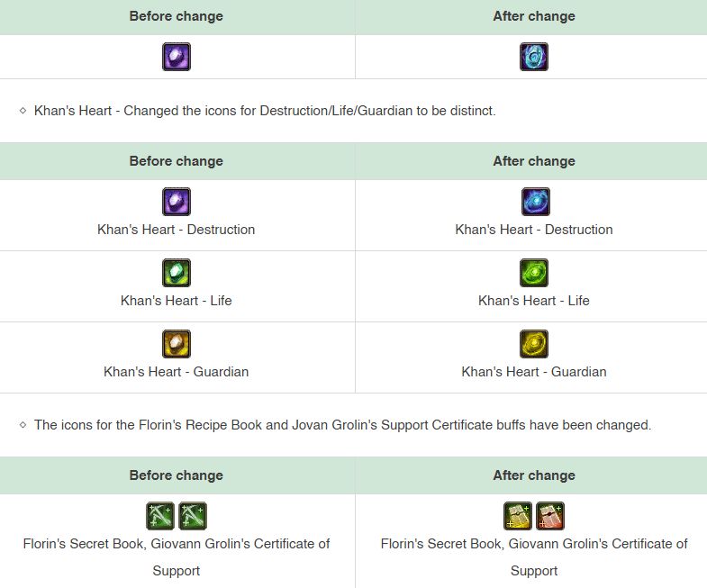The height and width of the screenshot is (588, 707).
Task: Click the Before change header of Khan's Heart table
Action: [x=177, y=161]
